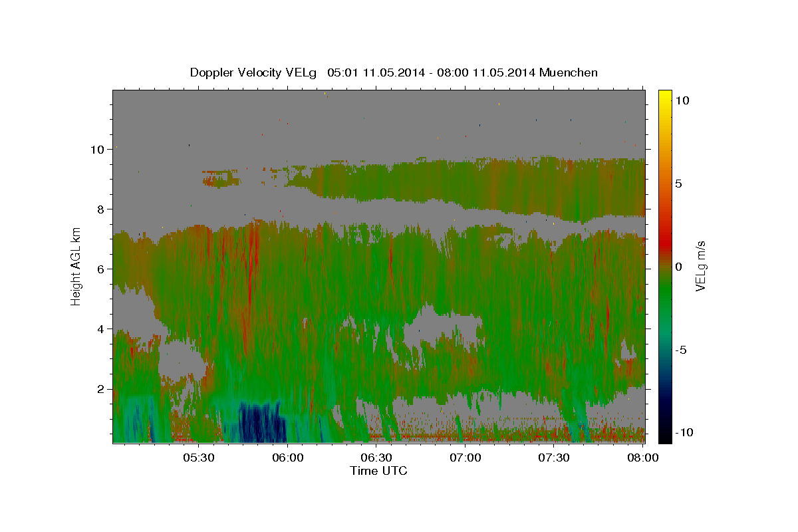Click the 06:30 time tick label

(x=376, y=458)
